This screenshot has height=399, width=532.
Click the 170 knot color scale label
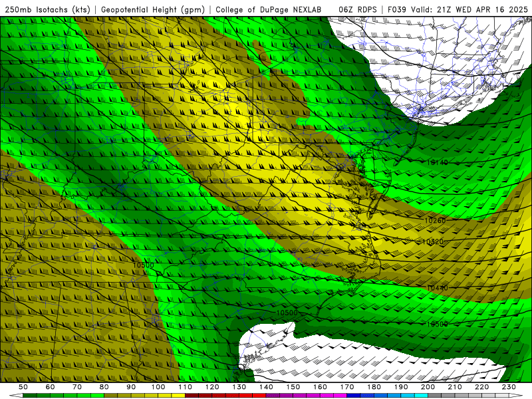click(x=347, y=387)
